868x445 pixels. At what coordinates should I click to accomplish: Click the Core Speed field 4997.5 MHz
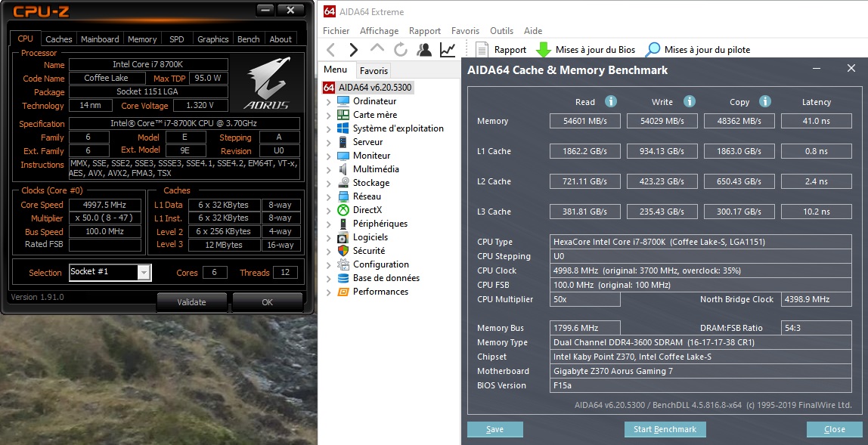tap(104, 205)
